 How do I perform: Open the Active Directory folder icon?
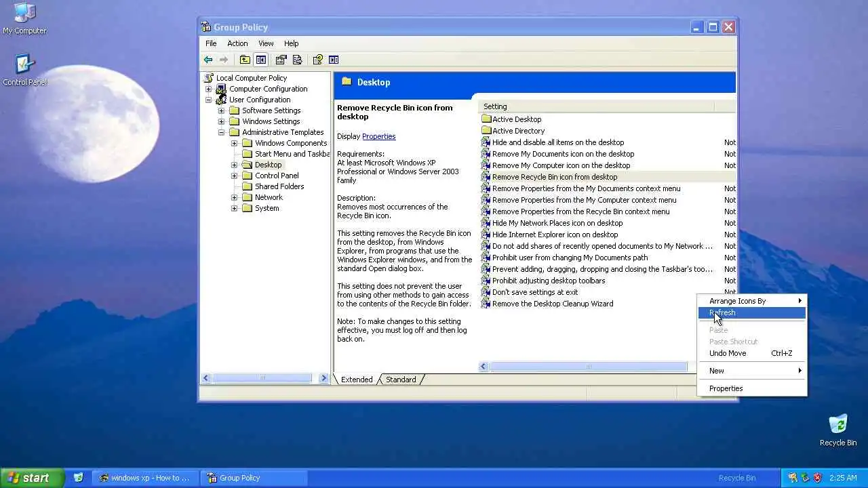[x=486, y=131]
